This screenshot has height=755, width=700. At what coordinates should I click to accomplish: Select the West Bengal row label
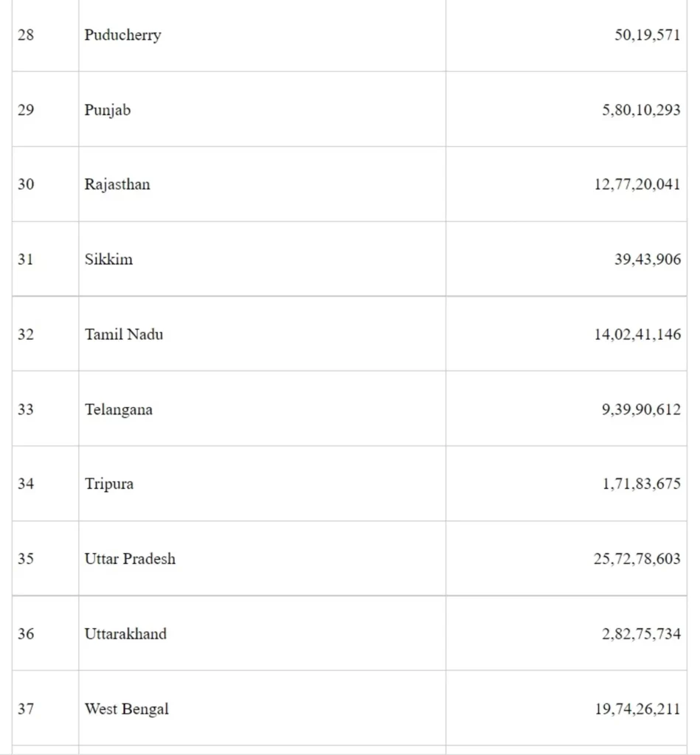126,709
